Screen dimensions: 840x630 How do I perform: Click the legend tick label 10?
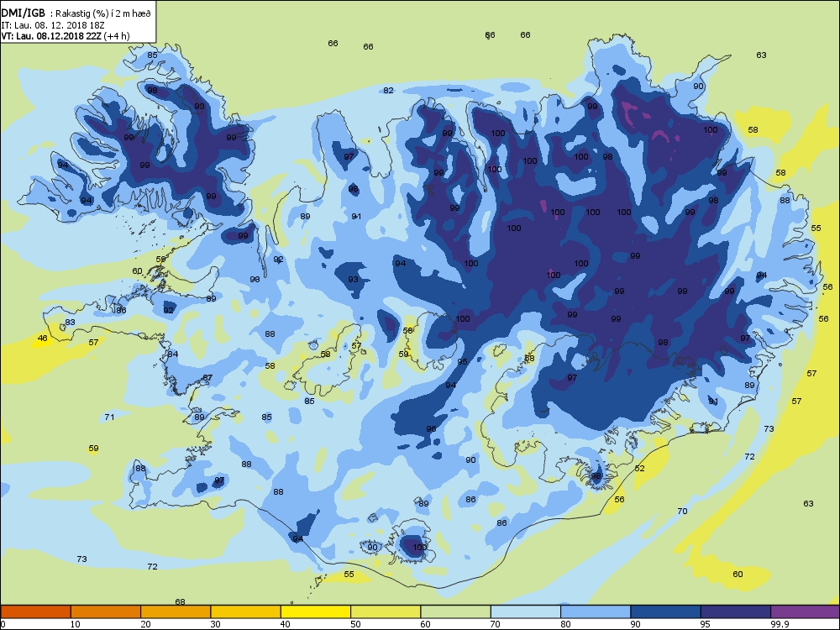pyautogui.click(x=75, y=623)
